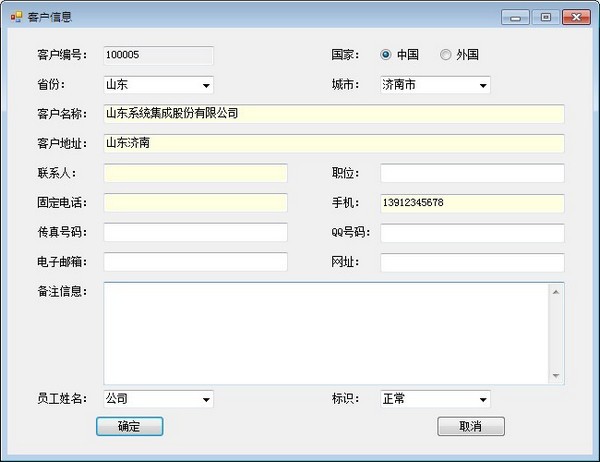Click the 确定 button

[x=130, y=426]
